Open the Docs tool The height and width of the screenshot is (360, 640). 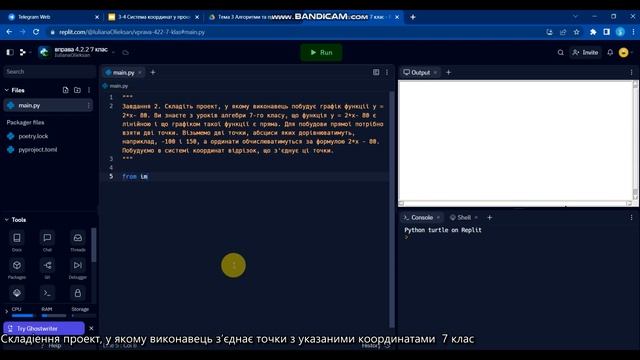[17, 241]
